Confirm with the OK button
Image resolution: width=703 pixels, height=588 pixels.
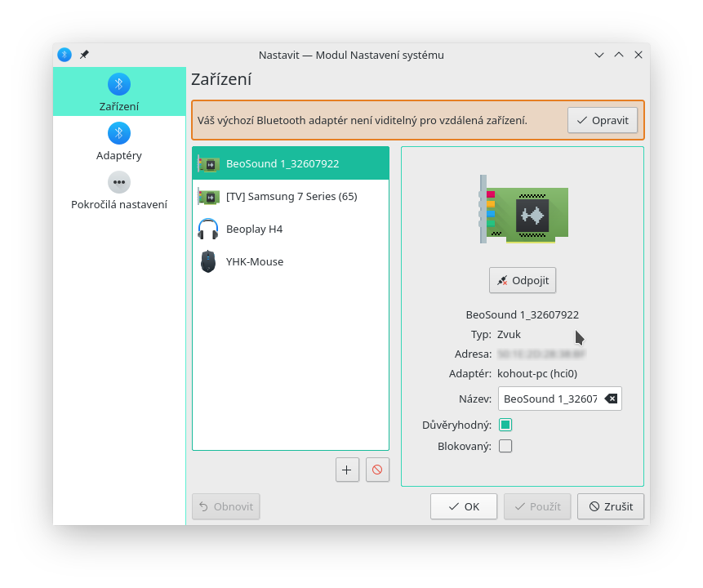coord(463,506)
